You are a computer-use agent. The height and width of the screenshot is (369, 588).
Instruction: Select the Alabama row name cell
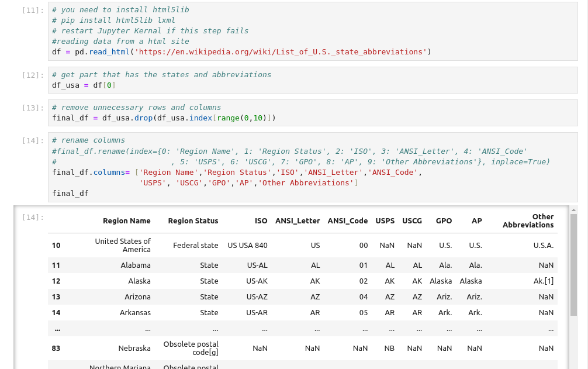pos(136,265)
